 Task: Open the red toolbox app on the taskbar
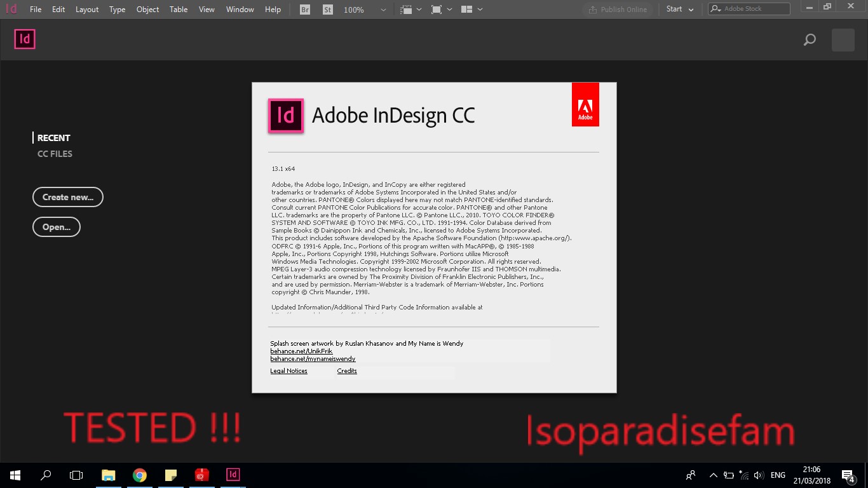202,475
